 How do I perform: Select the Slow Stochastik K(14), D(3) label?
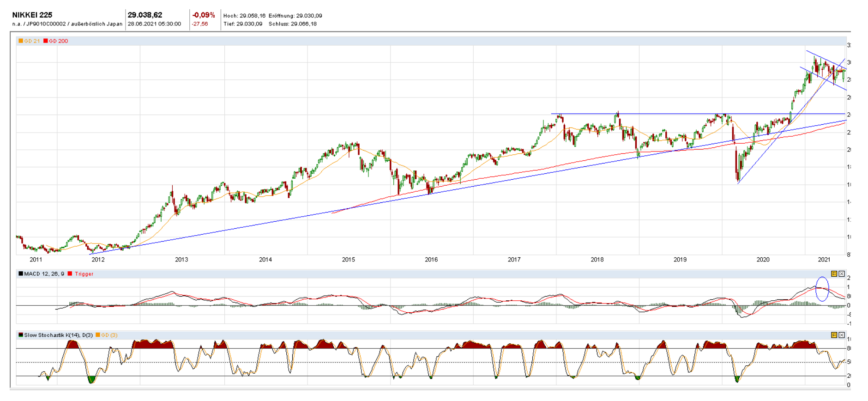click(59, 335)
